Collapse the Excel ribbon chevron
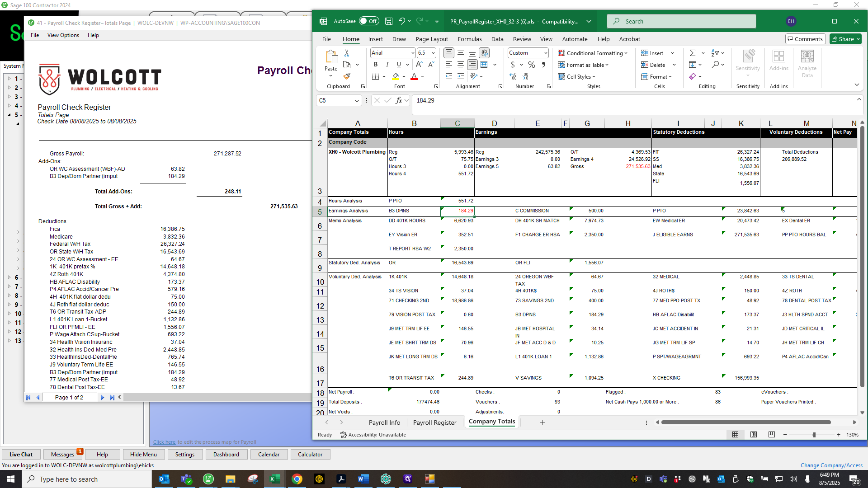Viewport: 868px width, 488px height. [857, 84]
